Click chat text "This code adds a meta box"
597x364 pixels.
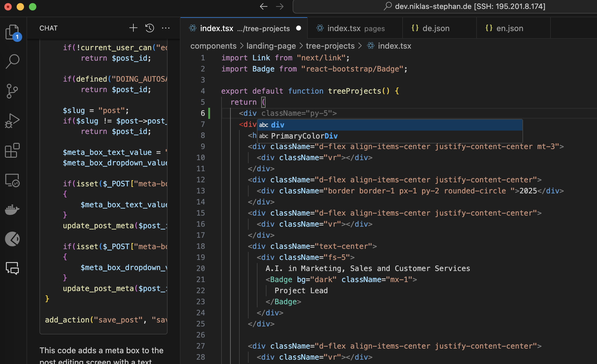[x=101, y=350]
